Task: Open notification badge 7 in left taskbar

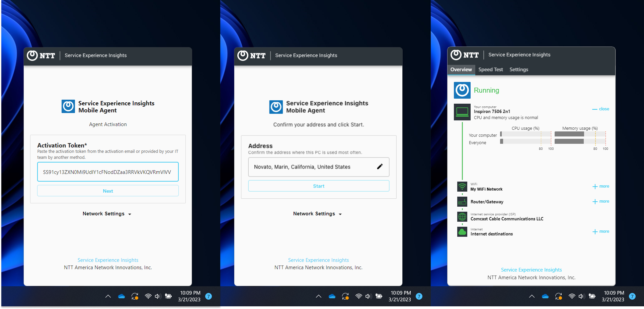Action: click(209, 296)
